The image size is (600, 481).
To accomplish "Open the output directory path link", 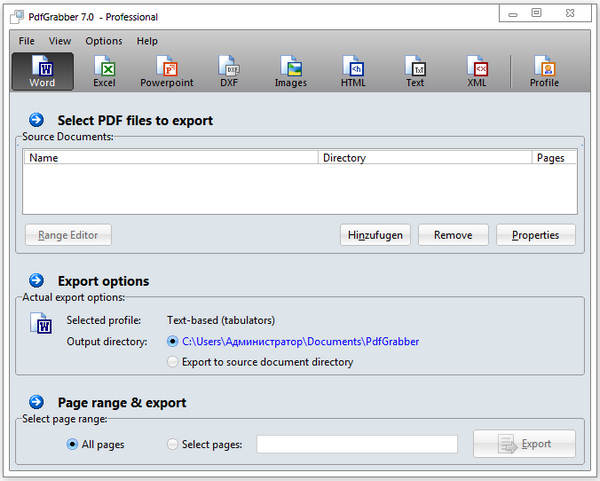I will pyautogui.click(x=300, y=341).
